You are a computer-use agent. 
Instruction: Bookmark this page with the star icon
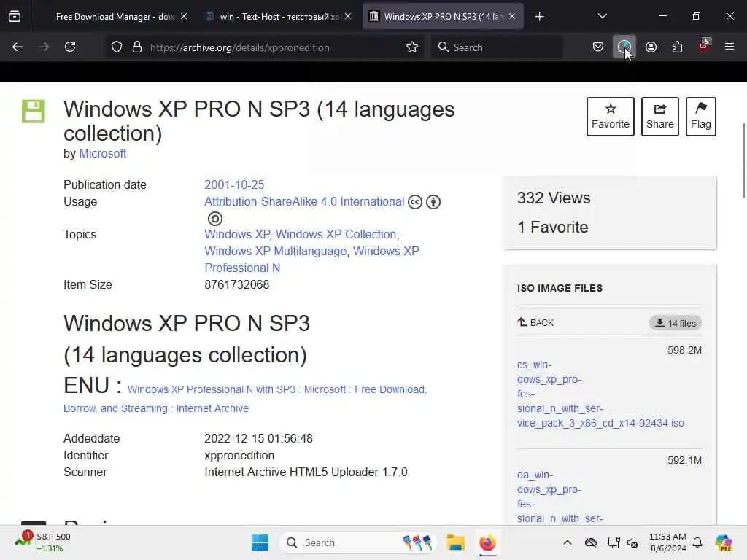pos(412,47)
